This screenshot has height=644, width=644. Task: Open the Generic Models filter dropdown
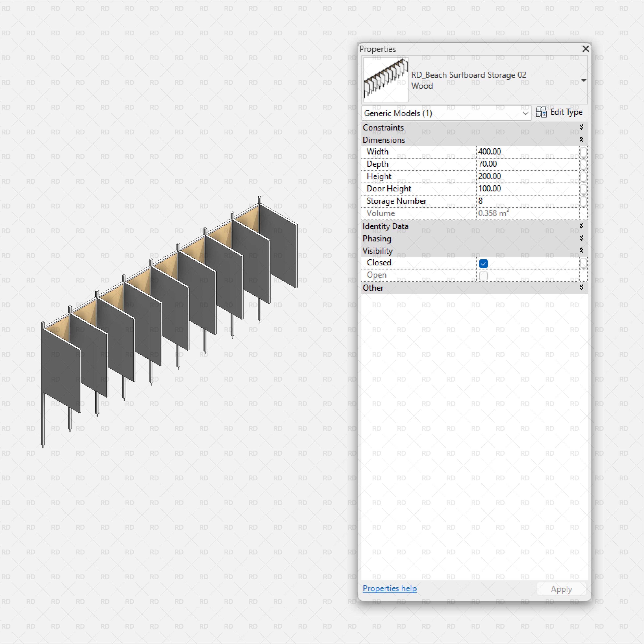pyautogui.click(x=525, y=113)
